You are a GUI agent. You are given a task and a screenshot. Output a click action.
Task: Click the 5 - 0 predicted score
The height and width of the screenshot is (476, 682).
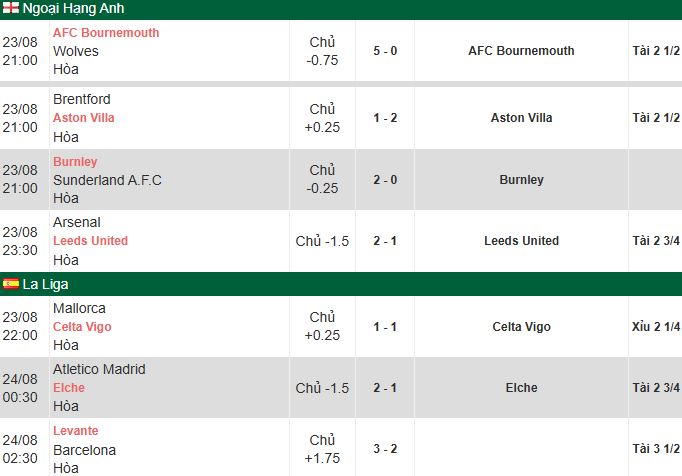click(x=385, y=51)
